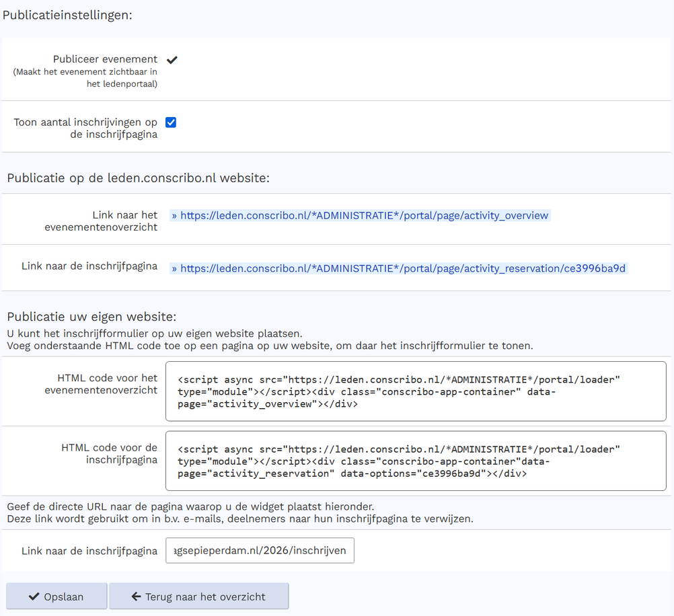This screenshot has width=674, height=616.
Task: Click the 'Publicatie op de leden.conscribo.nl website' heading
Action: 138,178
